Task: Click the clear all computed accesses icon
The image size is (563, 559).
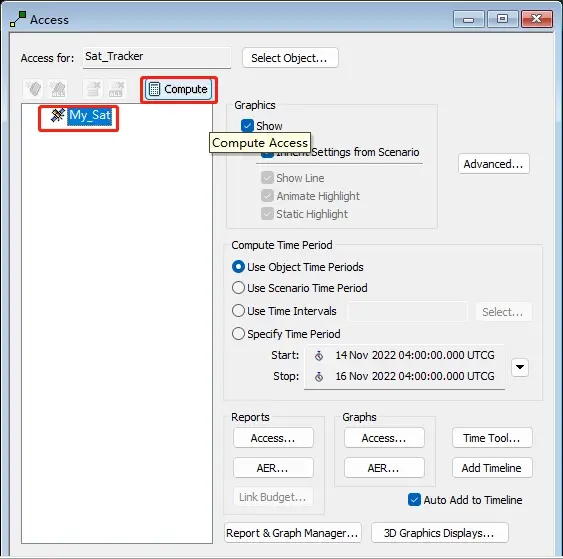Action: (117, 89)
